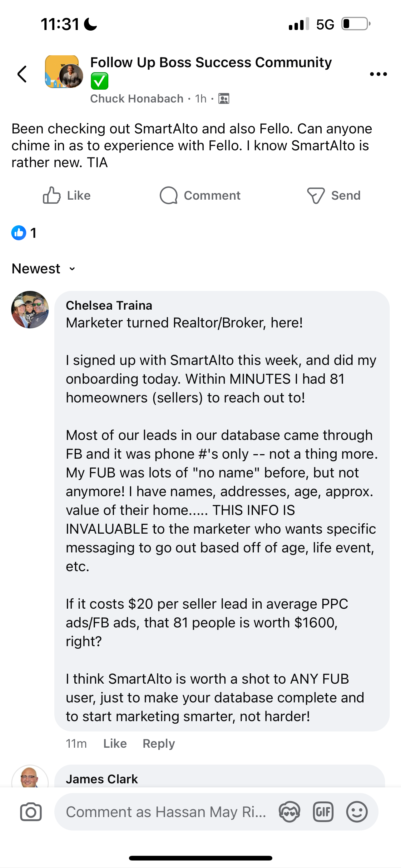This screenshot has height=868, width=401.
Task: Tap the thumbs-up Like icon on post
Action: click(52, 195)
